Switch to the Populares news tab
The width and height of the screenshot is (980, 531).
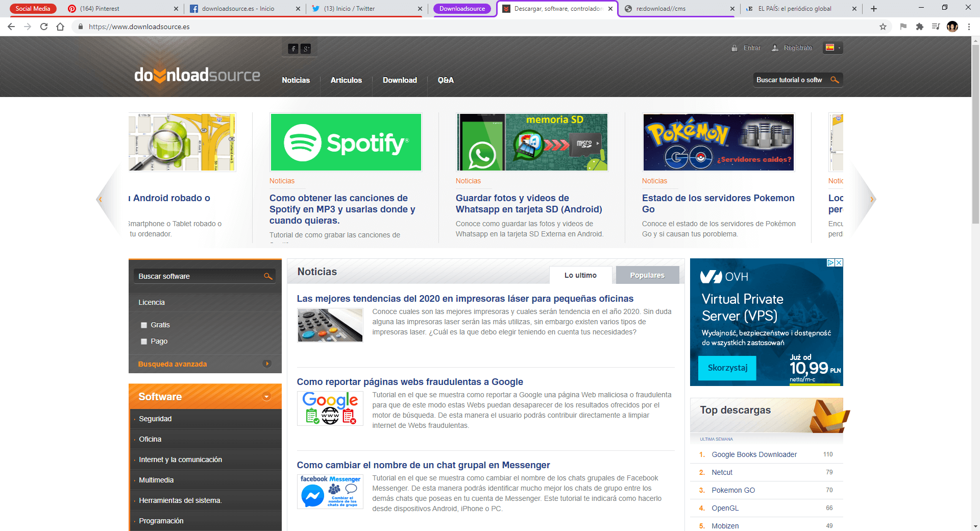647,275
